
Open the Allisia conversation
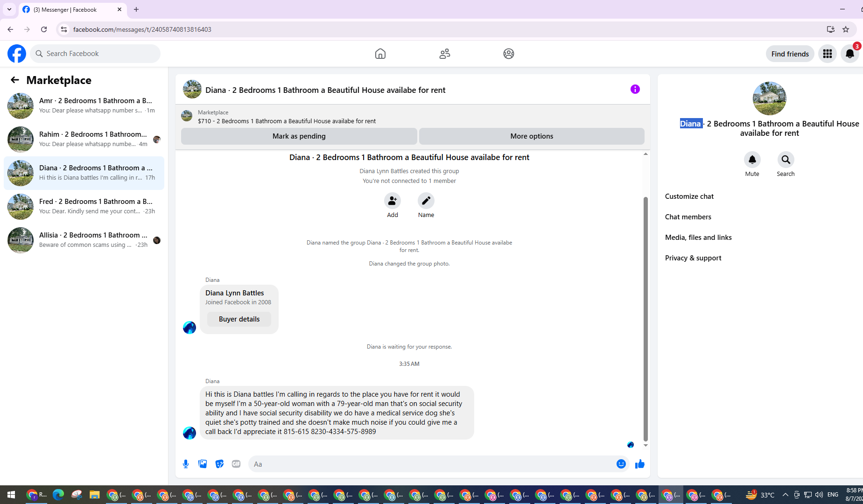click(84, 240)
